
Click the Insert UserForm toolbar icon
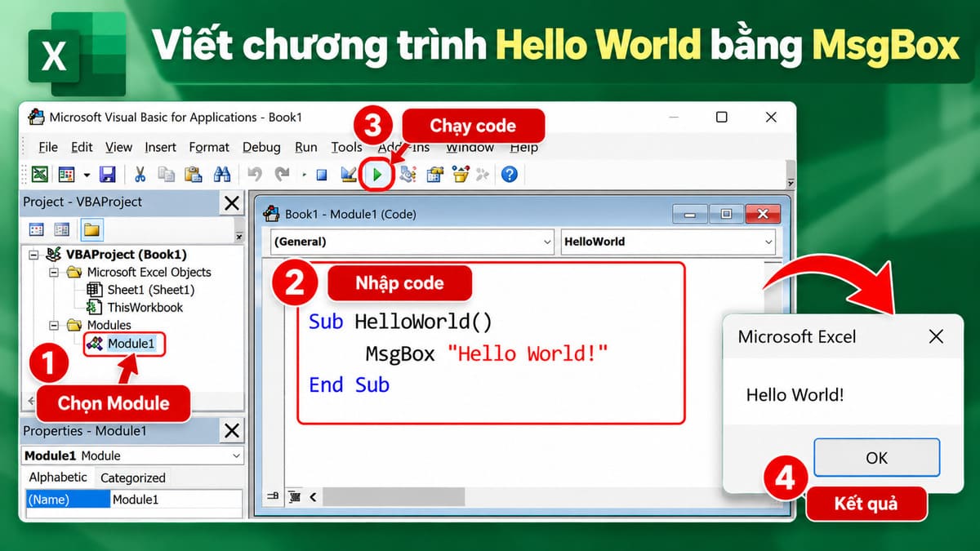(66, 174)
